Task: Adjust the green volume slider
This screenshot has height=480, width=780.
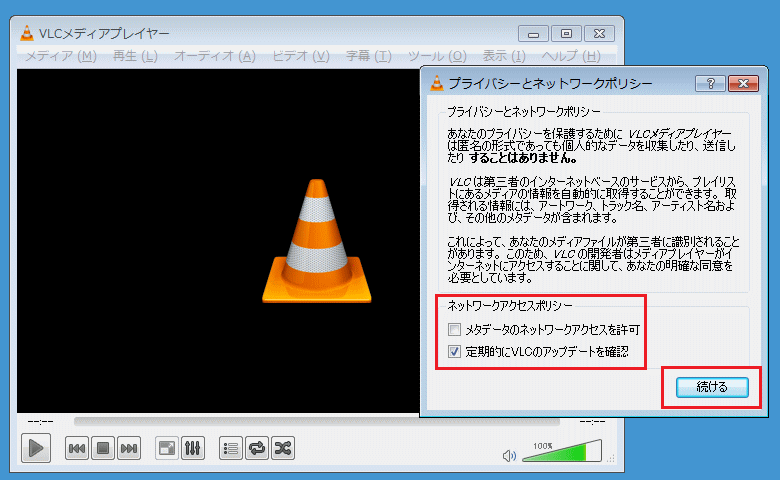Action: pos(562,452)
